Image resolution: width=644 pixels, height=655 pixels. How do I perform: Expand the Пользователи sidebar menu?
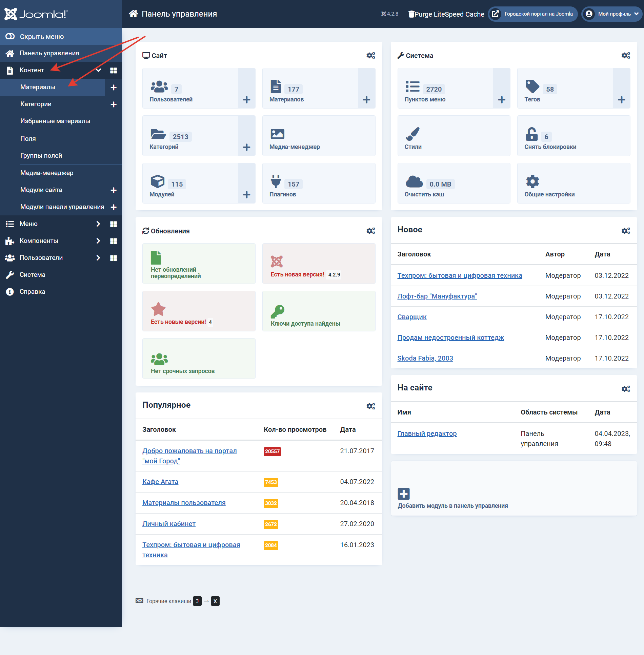click(x=98, y=258)
